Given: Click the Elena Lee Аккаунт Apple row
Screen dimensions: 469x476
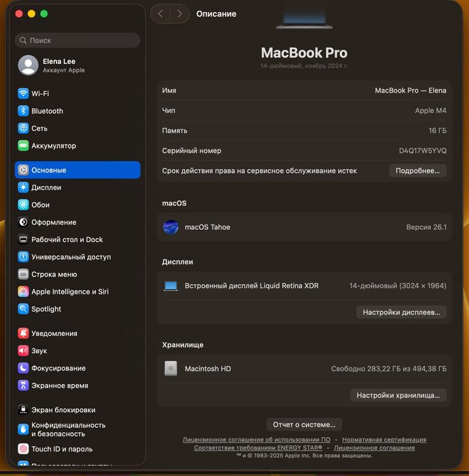Looking at the screenshot, I should click(77, 65).
